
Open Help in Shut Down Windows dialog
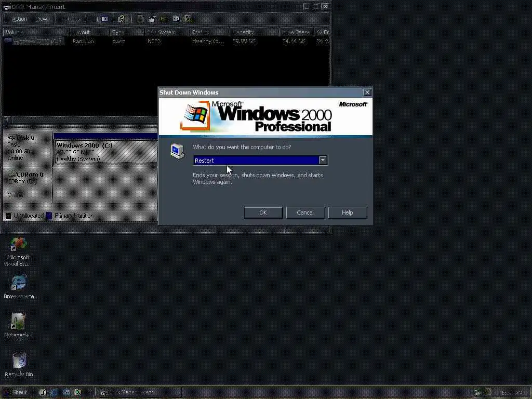[x=348, y=212]
